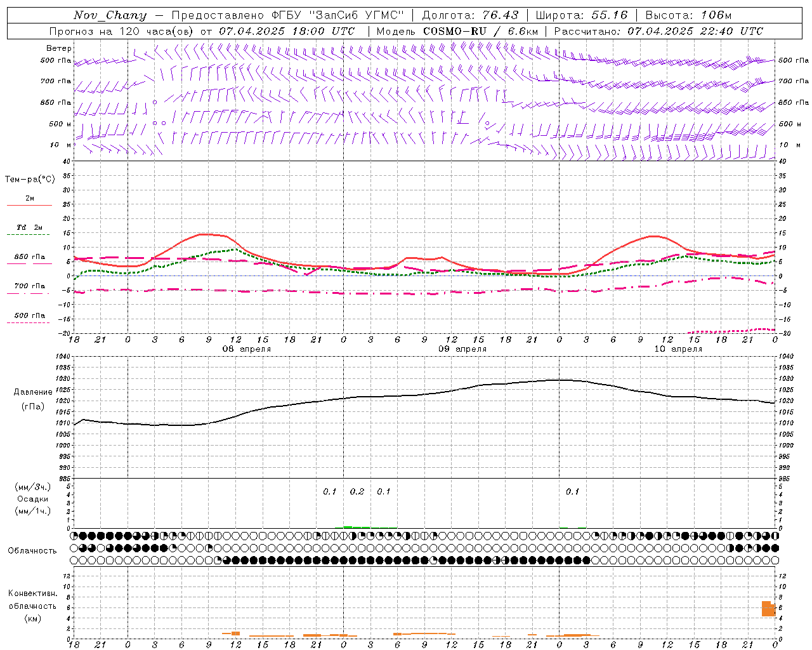Click the "09 апреля" date label
Image resolution: width=812 pixels, height=650 pixels.
point(462,349)
